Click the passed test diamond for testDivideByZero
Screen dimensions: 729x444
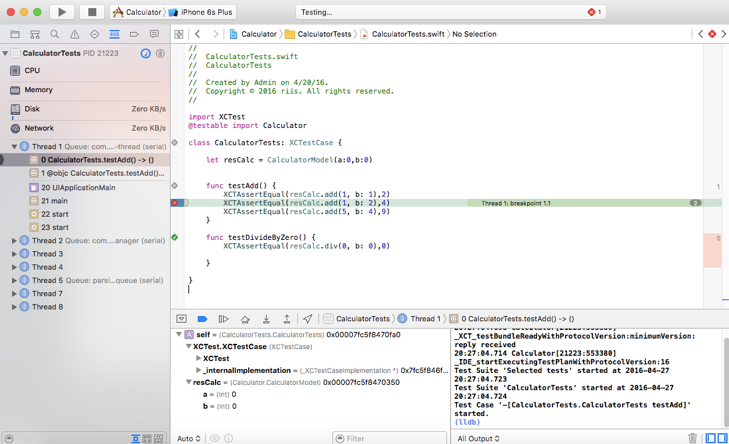pyautogui.click(x=175, y=237)
